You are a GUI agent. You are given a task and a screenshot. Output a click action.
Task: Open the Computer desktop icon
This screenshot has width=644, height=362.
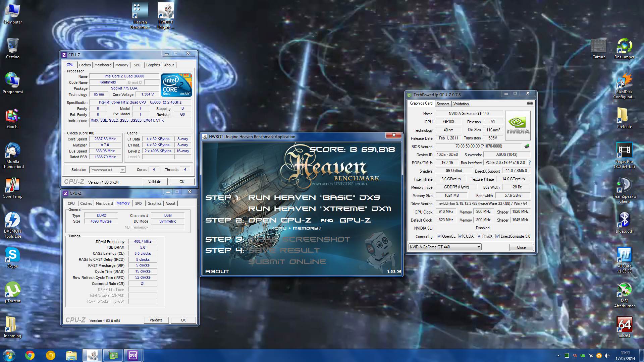[x=12, y=13]
